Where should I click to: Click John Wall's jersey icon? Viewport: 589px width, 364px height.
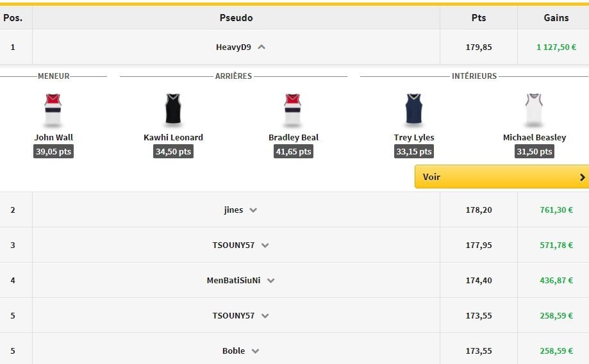(53, 110)
